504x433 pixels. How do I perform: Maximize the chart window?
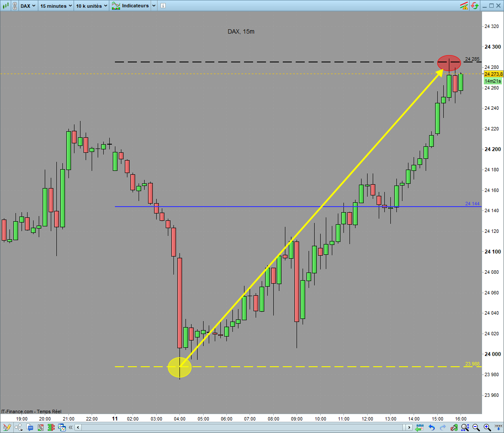point(492,6)
